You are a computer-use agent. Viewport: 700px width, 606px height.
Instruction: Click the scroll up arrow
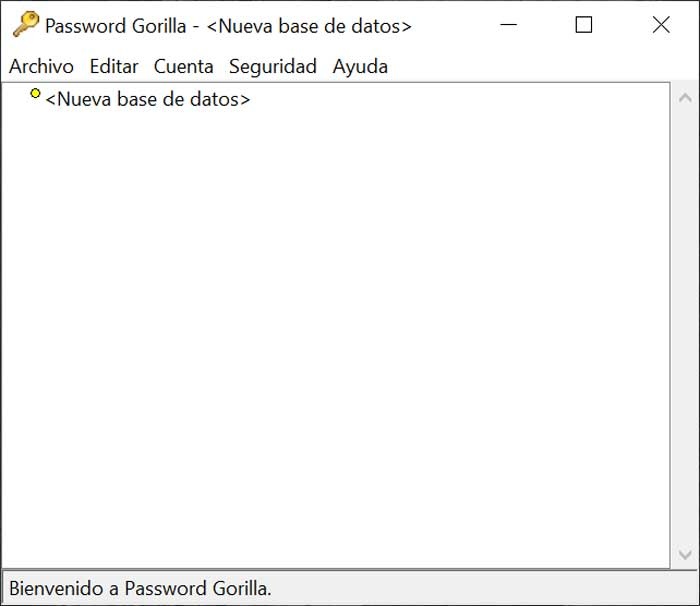(x=685, y=98)
